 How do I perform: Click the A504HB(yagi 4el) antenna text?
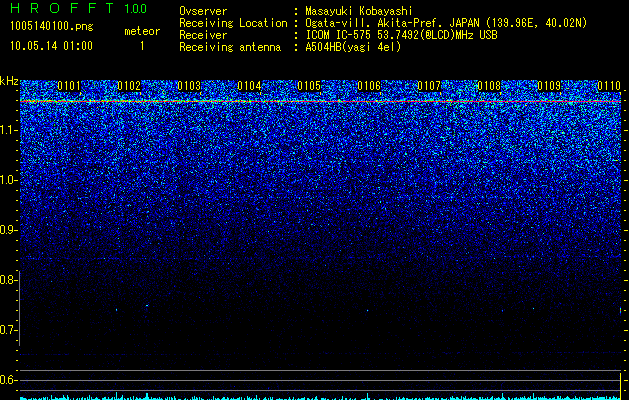[353, 47]
